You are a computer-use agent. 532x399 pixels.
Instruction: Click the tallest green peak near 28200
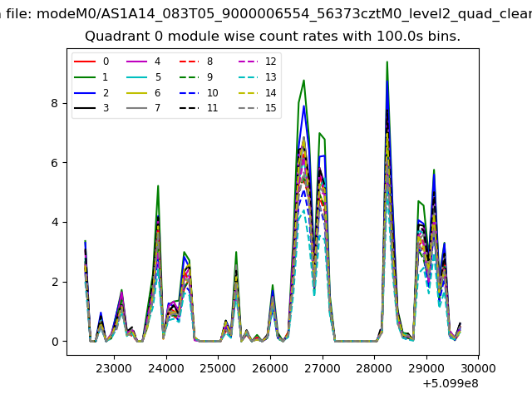tap(387, 62)
